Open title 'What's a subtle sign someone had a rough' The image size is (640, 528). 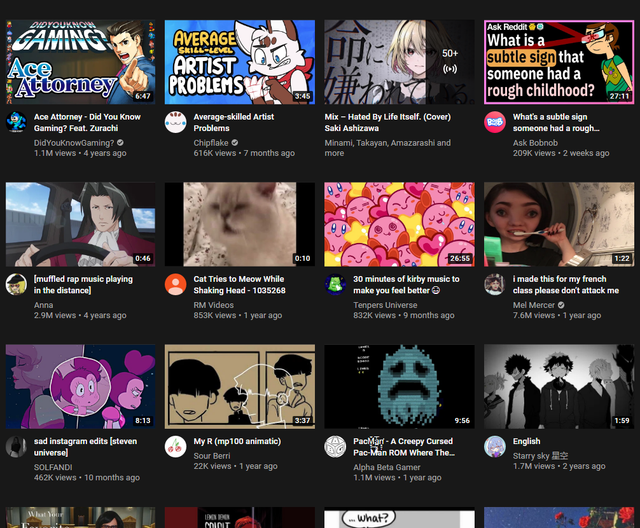(x=556, y=122)
